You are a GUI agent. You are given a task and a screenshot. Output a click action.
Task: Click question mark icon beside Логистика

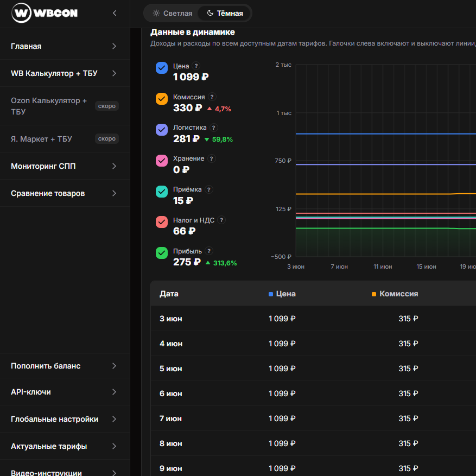tap(213, 128)
